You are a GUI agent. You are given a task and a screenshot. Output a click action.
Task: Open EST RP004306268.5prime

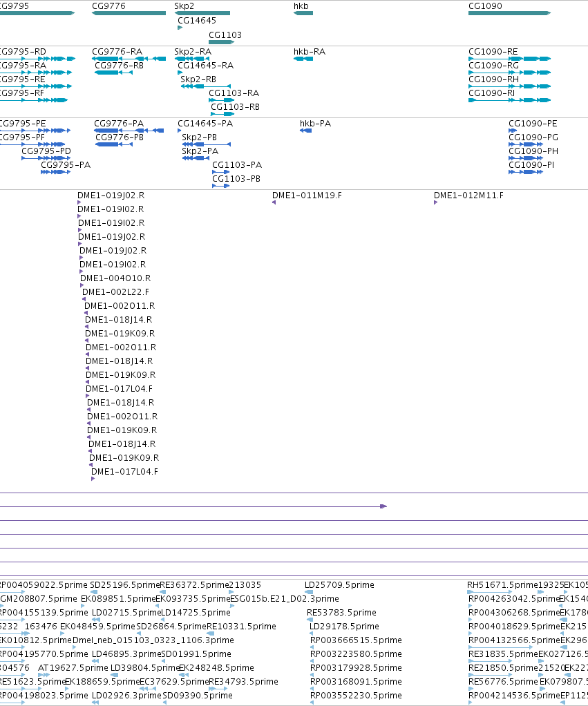point(514,613)
